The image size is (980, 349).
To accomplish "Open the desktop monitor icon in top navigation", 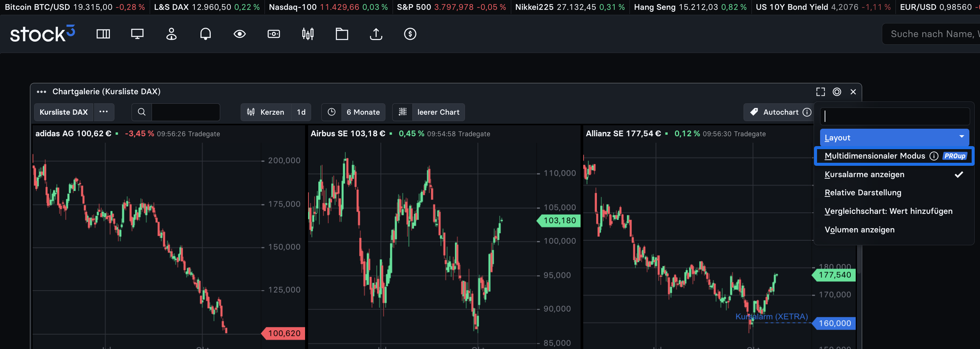I will pos(137,34).
